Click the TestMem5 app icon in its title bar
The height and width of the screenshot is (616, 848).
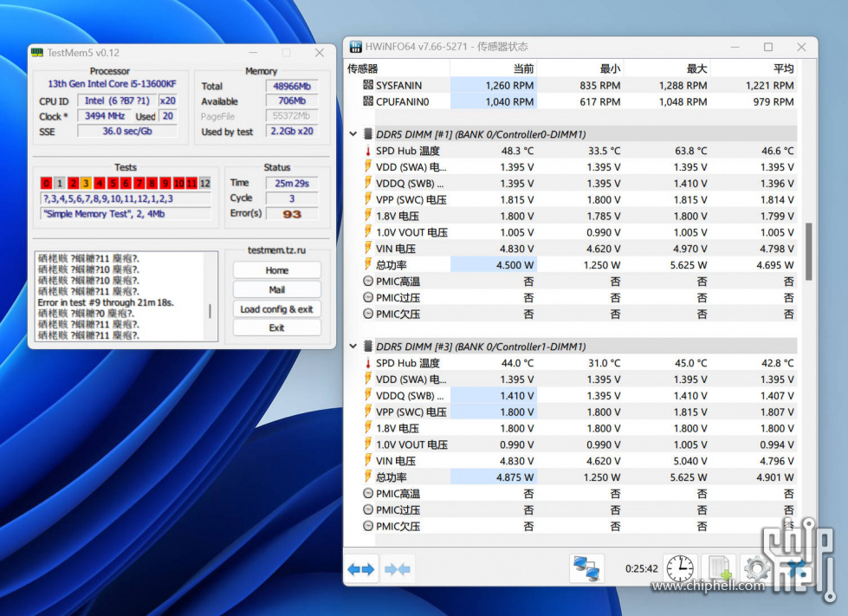36,53
